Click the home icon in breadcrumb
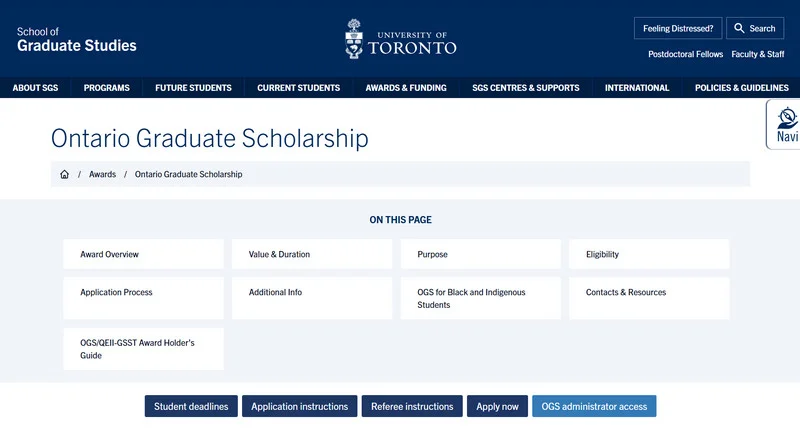 64,174
